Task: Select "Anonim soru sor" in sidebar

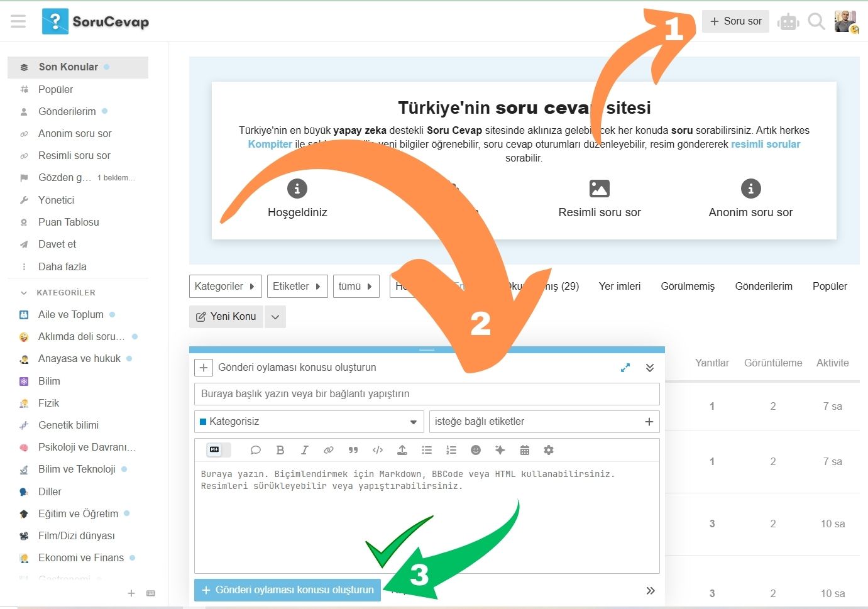Action: pos(78,133)
